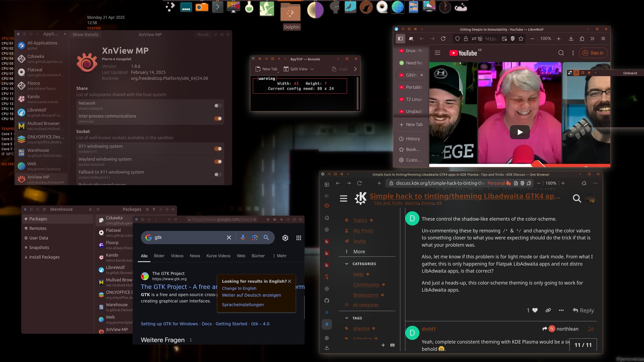Search KDE Discuss with magnifier icon
Image resolution: width=644 pixels, height=362 pixels.
[x=577, y=198]
